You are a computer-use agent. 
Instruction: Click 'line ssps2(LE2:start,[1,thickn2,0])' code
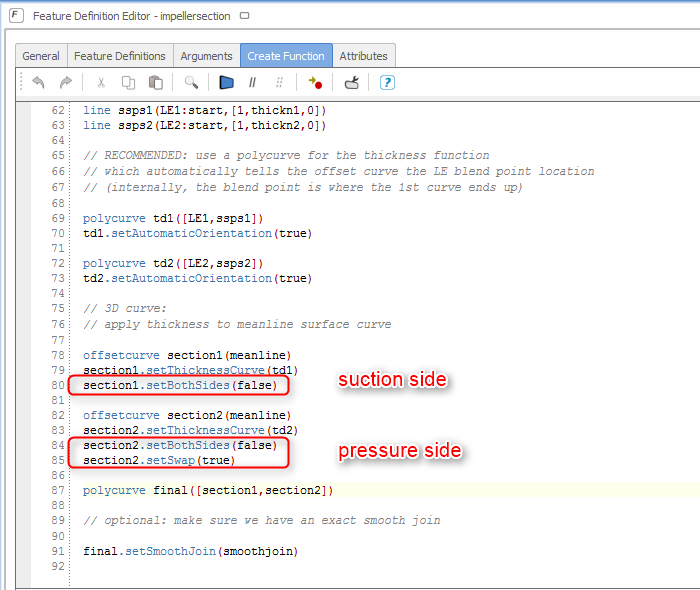click(204, 125)
